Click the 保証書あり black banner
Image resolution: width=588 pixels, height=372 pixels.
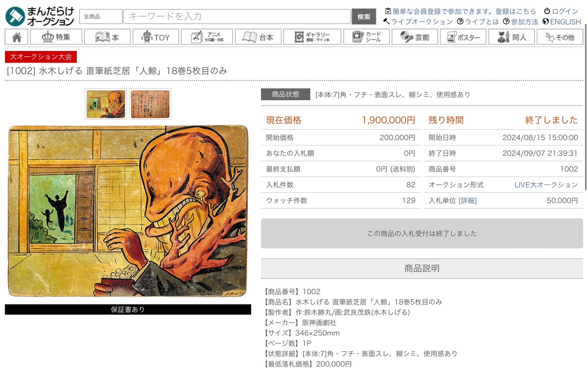coord(128,310)
